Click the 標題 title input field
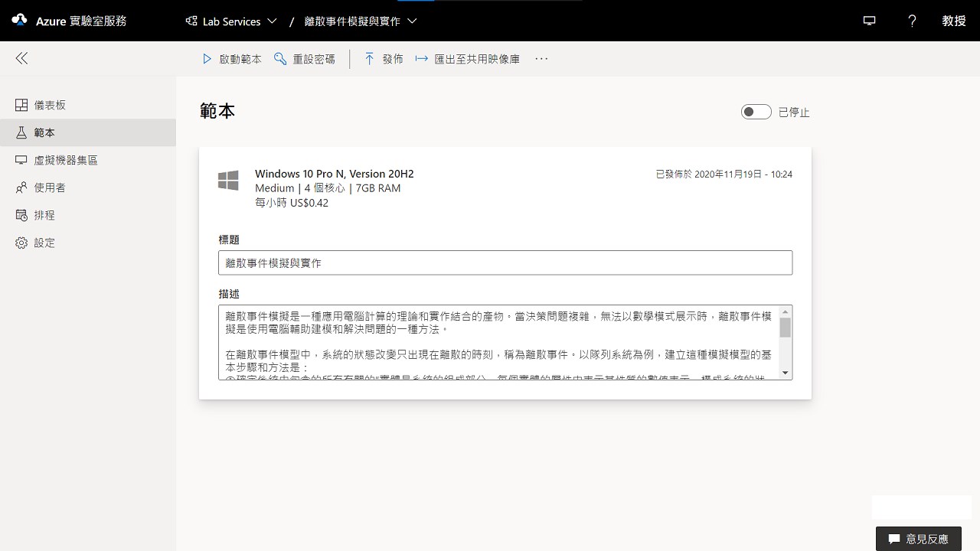This screenshot has width=980, height=551. pyautogui.click(x=505, y=262)
